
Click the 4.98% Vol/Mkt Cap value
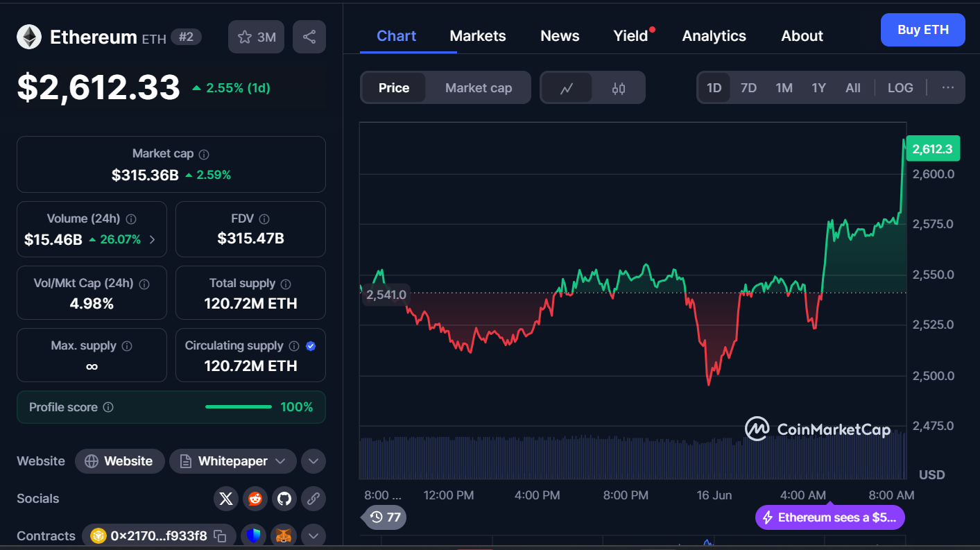(92, 303)
